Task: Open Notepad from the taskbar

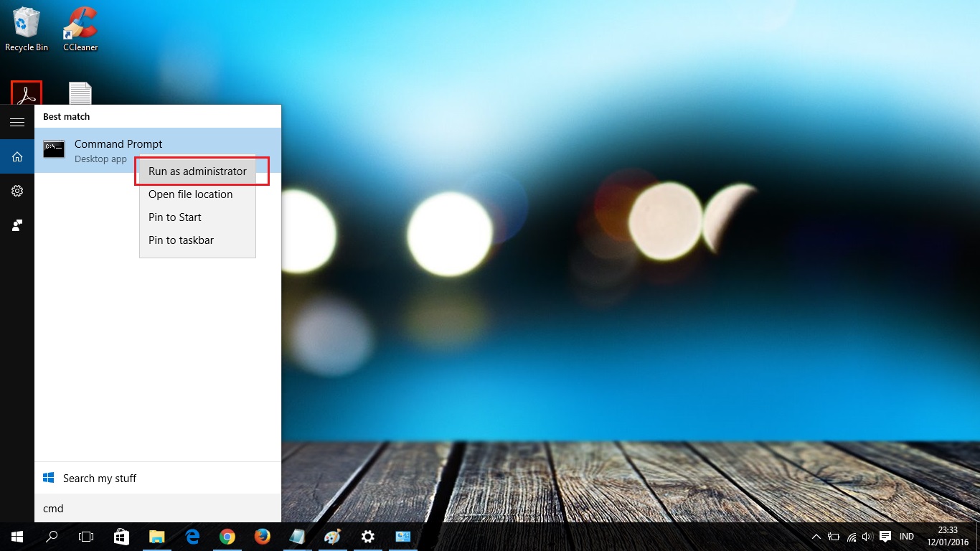Action: (x=297, y=536)
